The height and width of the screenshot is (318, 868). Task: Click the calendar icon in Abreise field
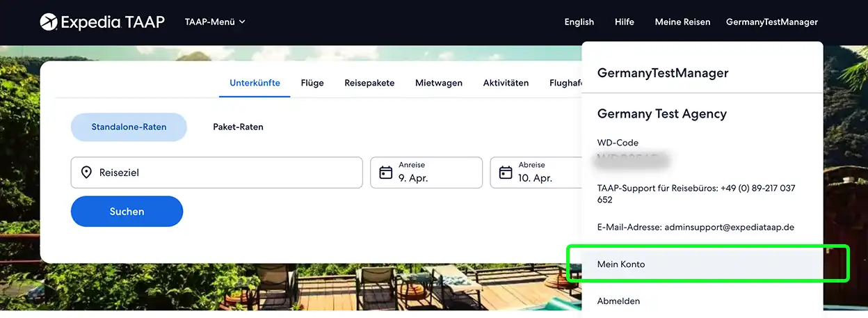[505, 173]
